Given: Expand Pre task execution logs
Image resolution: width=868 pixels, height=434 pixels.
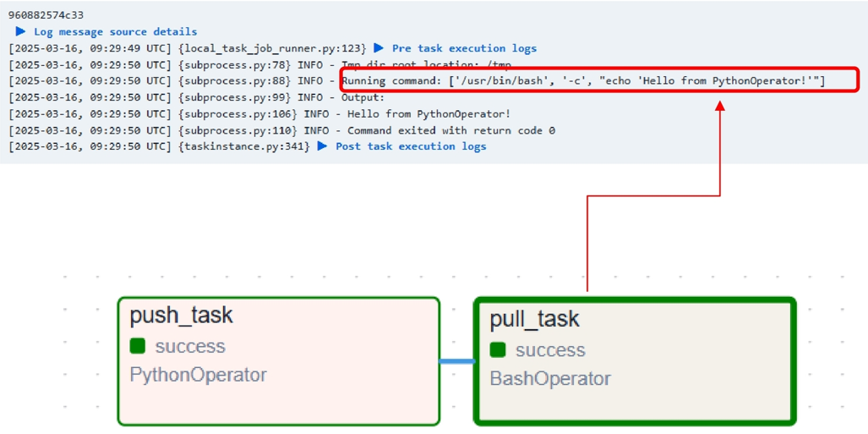Looking at the screenshot, I should click(x=456, y=48).
